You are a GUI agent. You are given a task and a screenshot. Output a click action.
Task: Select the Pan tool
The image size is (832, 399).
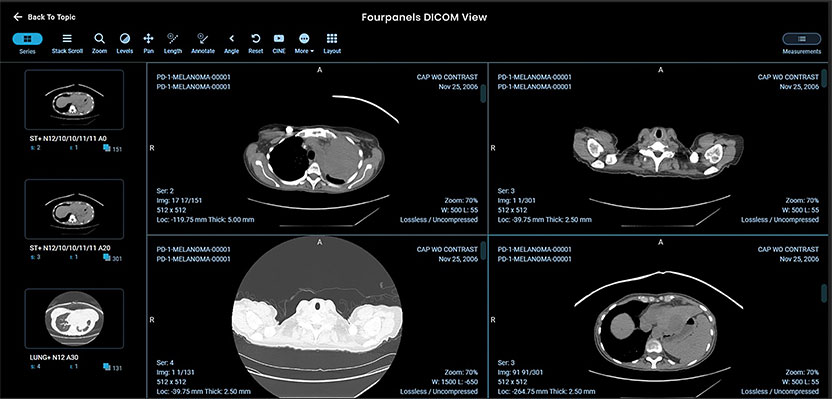click(149, 39)
